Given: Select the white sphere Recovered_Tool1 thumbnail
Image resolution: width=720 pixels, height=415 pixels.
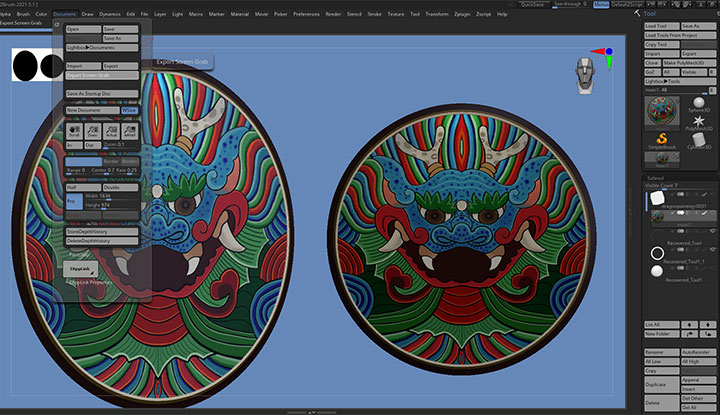Looking at the screenshot, I should point(657,271).
